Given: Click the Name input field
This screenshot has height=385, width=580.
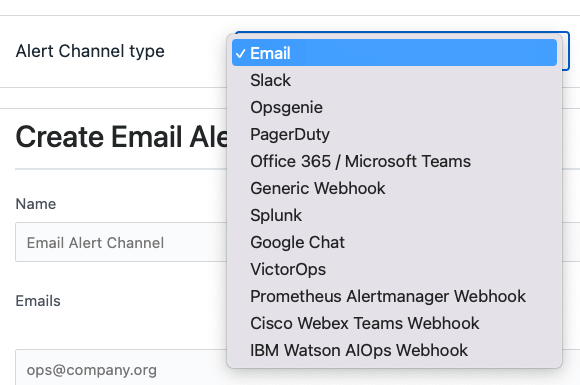Looking at the screenshot, I should pos(121,242).
